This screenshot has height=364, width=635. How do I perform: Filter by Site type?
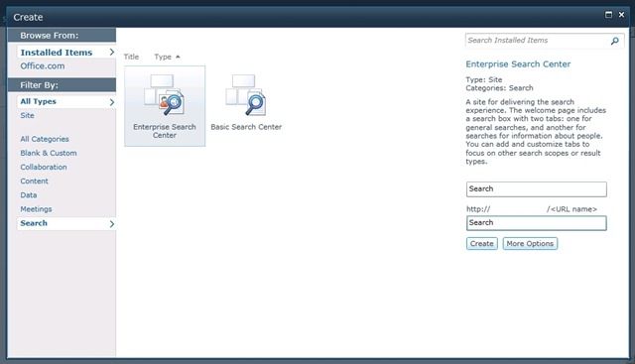27,116
